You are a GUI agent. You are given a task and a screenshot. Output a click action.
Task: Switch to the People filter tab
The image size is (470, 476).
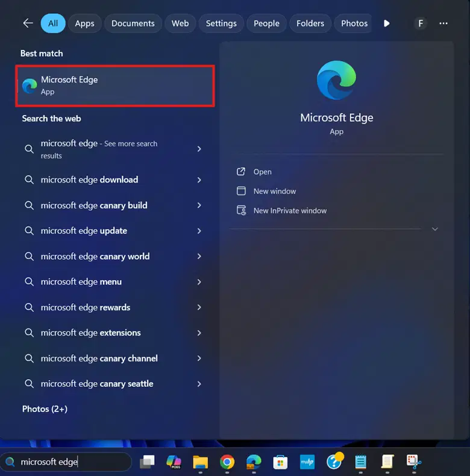(x=266, y=23)
